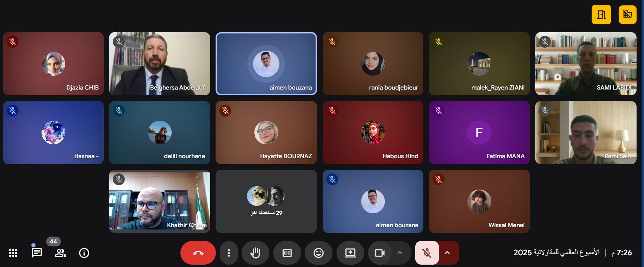Click the 'dellil nourhane' name label
644x267 pixels.
click(x=184, y=156)
